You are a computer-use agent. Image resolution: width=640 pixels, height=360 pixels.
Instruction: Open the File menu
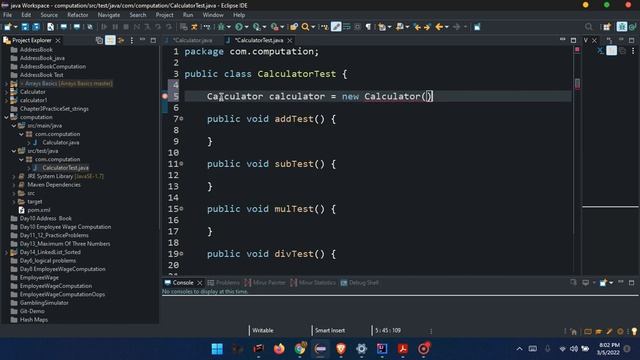[x=7, y=15]
